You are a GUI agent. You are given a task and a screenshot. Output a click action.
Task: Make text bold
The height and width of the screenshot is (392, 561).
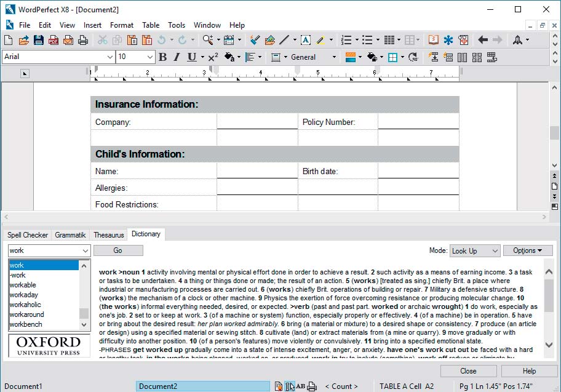(163, 57)
